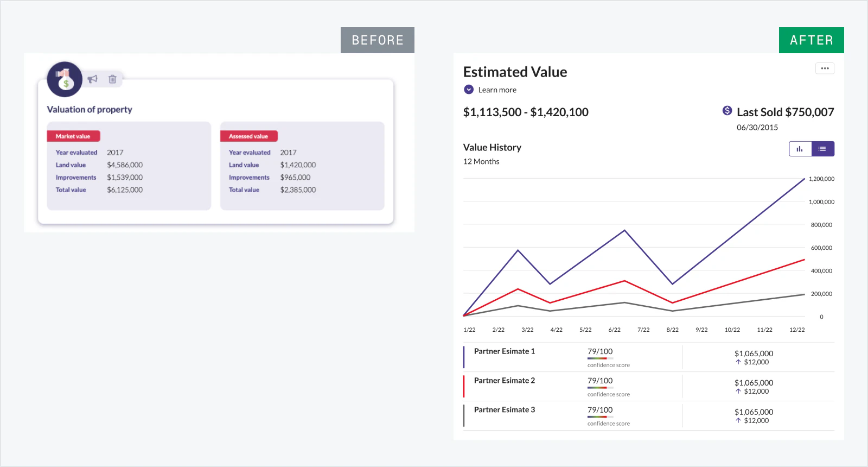Click Market improvements $1,539,000
Image resolution: width=868 pixels, height=467 pixels.
click(125, 178)
